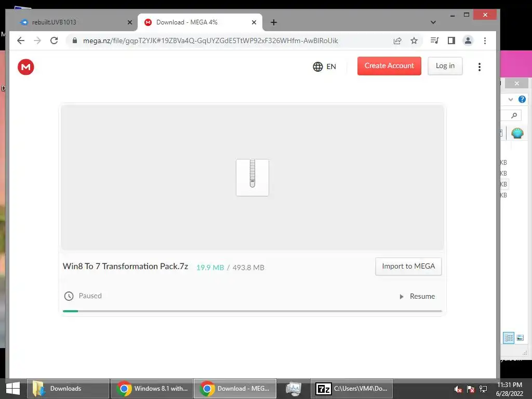This screenshot has width=532, height=399.
Task: Click the muted volume tray icon
Action: click(x=458, y=389)
